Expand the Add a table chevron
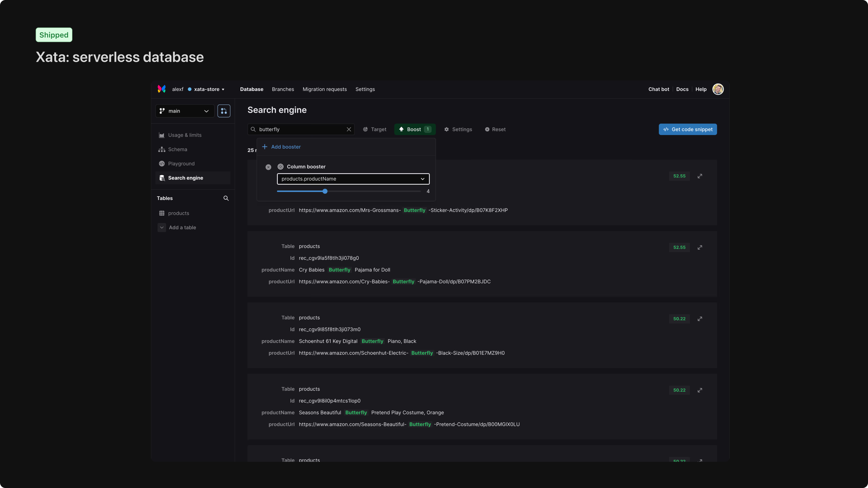Viewport: 868px width, 488px height. pyautogui.click(x=162, y=227)
